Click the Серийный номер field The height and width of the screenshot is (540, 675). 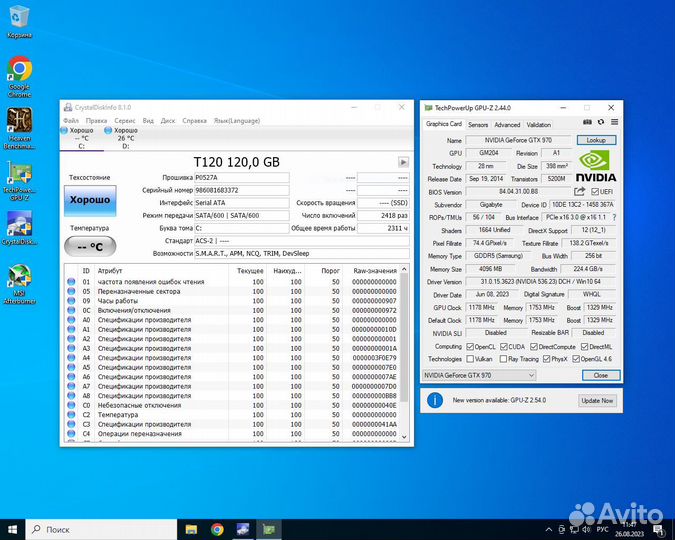click(x=242, y=190)
